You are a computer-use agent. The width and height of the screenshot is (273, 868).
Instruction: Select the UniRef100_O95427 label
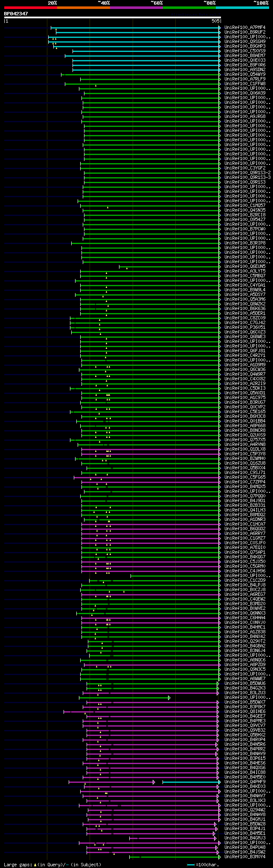[245, 220]
